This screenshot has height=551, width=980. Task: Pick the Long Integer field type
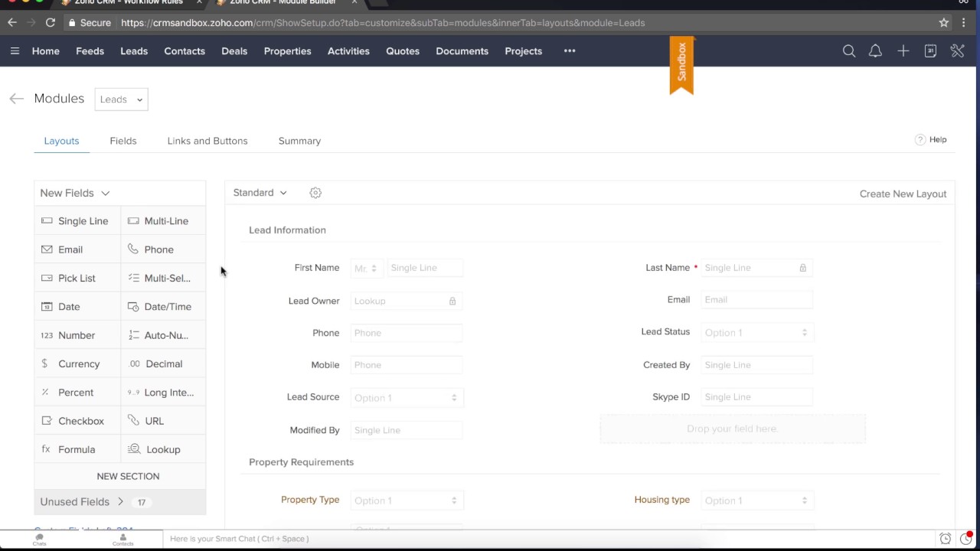(164, 393)
